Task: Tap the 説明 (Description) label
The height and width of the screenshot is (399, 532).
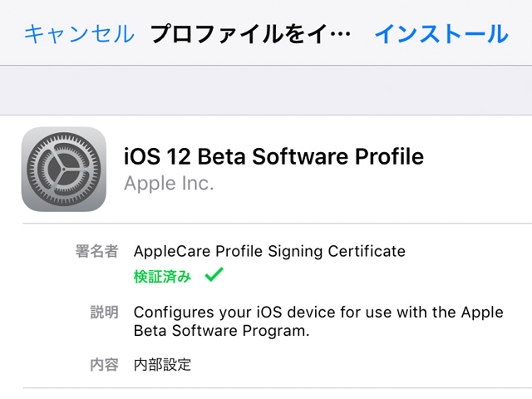Action: coord(104,313)
